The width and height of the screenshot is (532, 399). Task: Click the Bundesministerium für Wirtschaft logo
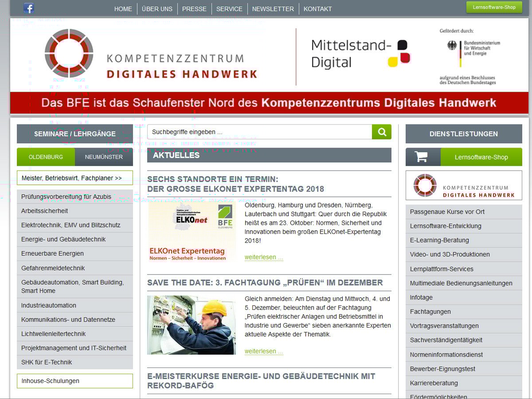474,53
